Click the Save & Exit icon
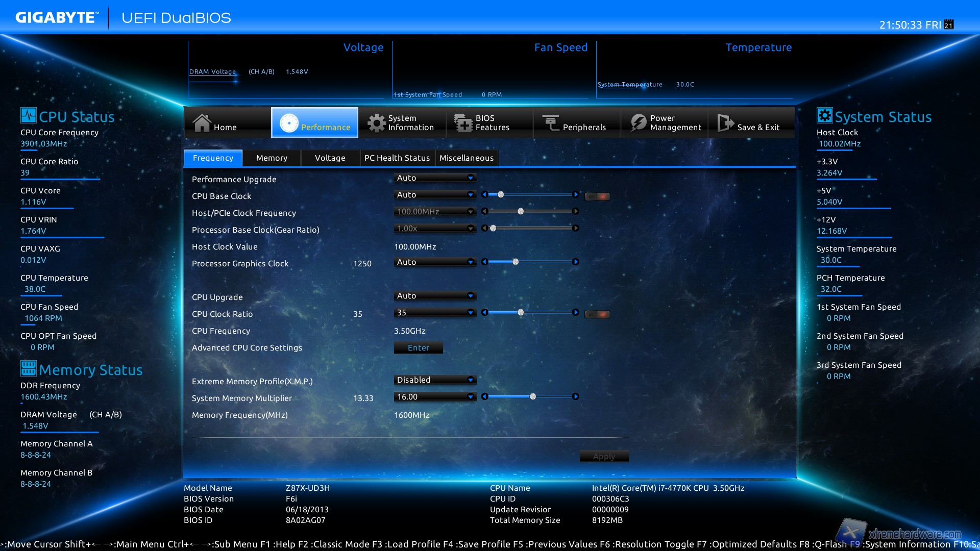980x551 pixels. pyautogui.click(x=725, y=123)
